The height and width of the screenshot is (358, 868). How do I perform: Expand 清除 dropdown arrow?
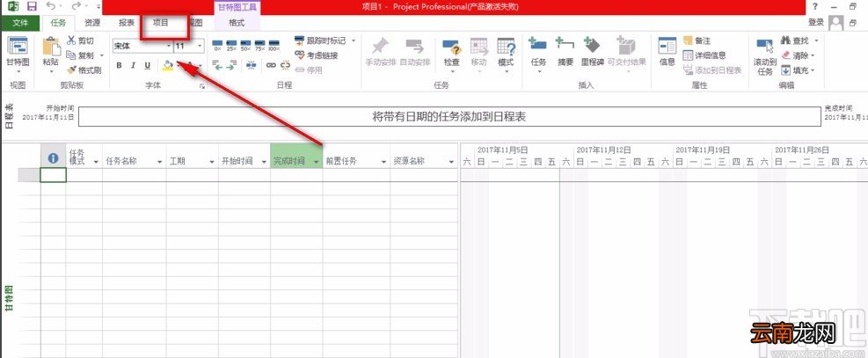(x=813, y=55)
